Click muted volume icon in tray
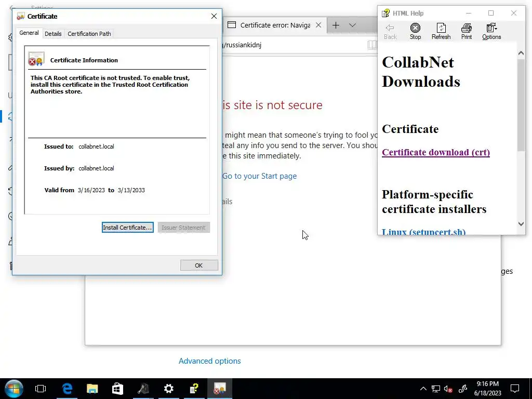 coord(448,389)
